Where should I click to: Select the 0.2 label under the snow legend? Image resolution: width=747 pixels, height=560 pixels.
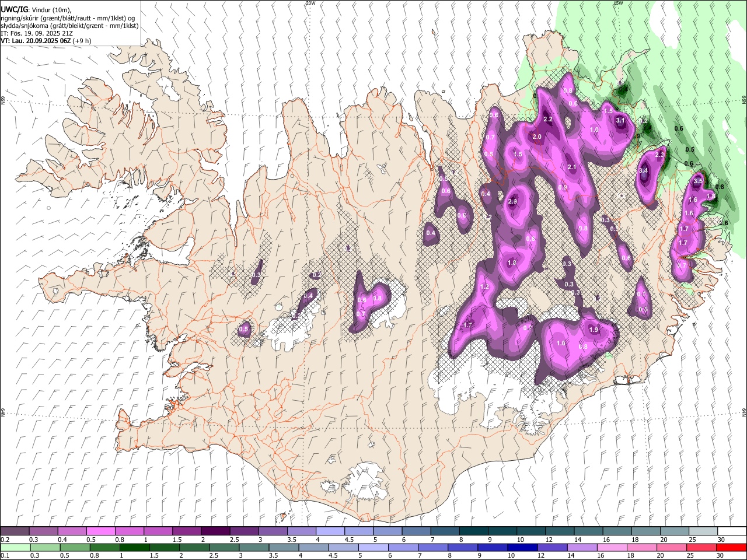pyautogui.click(x=5, y=540)
